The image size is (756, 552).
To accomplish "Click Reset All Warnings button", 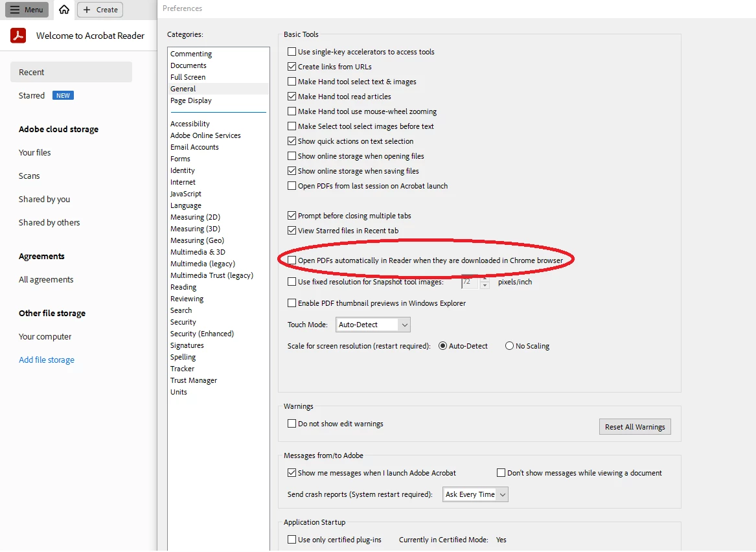I will pos(634,427).
